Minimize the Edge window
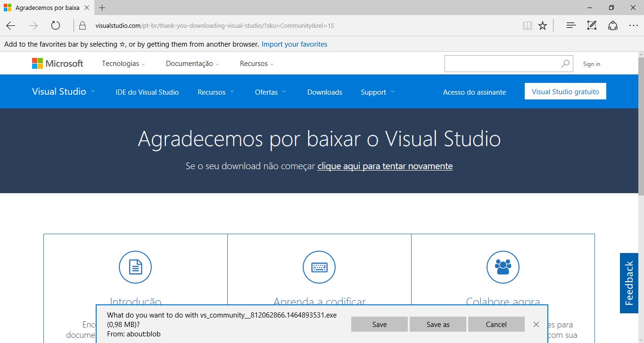644x343 pixels. [x=590, y=8]
